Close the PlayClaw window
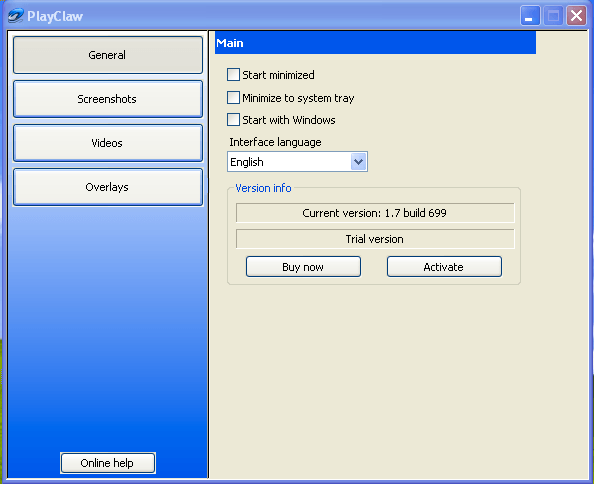The height and width of the screenshot is (484, 594). 576,16
